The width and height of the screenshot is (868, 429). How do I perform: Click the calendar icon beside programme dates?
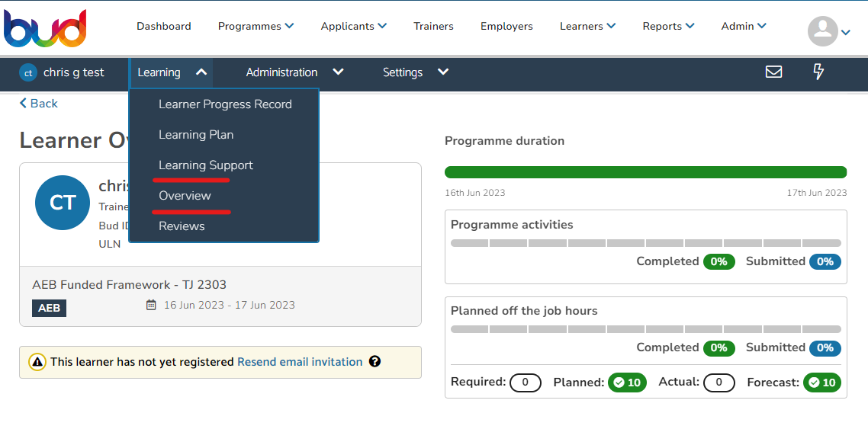pyautogui.click(x=151, y=305)
